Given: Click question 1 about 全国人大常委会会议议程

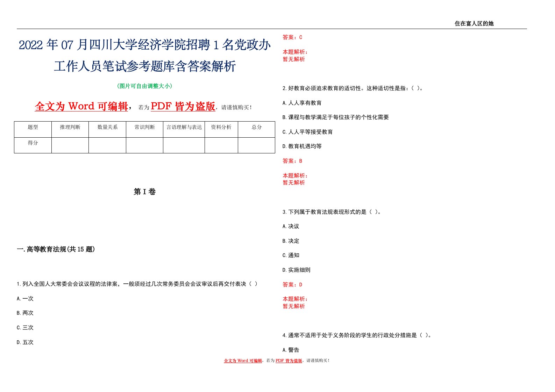Looking at the screenshot, I should click(137, 284).
